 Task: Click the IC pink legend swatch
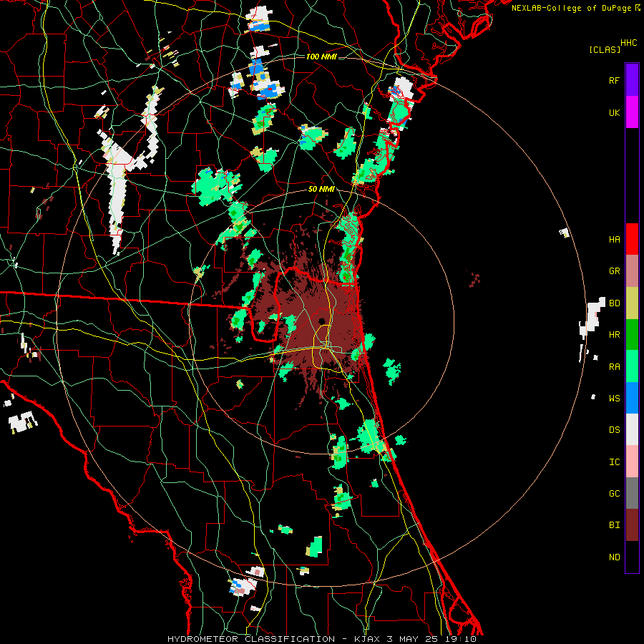(632, 462)
